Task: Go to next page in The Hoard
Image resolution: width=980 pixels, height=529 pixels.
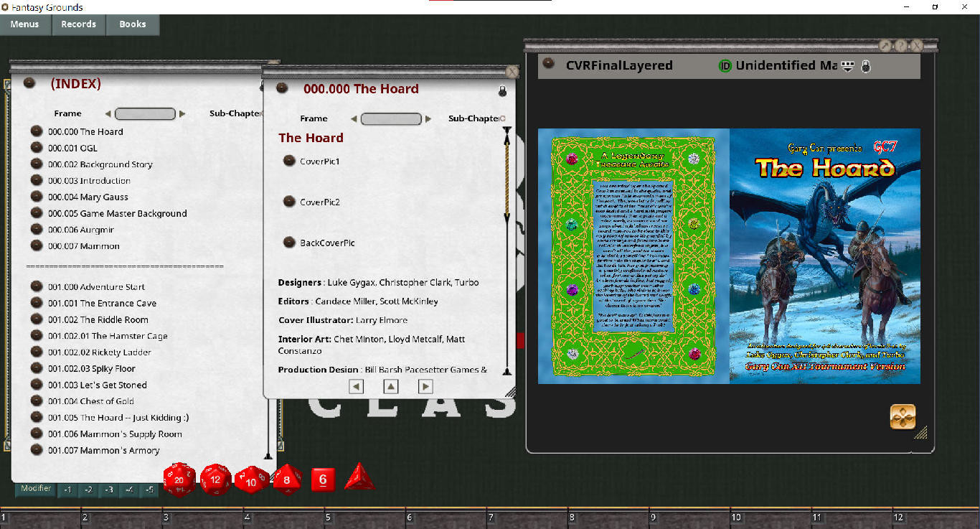Action: pos(425,386)
